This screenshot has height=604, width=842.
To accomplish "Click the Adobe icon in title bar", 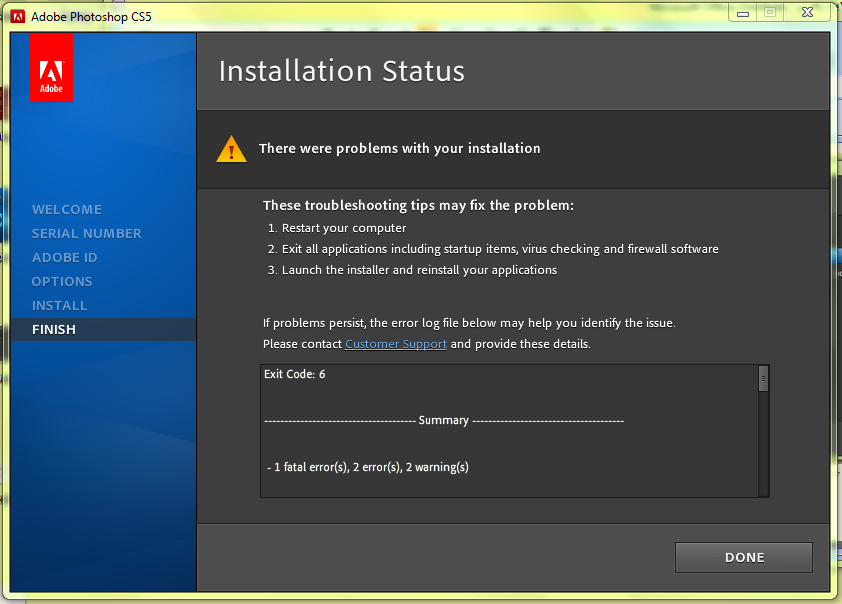I will tap(17, 16).
